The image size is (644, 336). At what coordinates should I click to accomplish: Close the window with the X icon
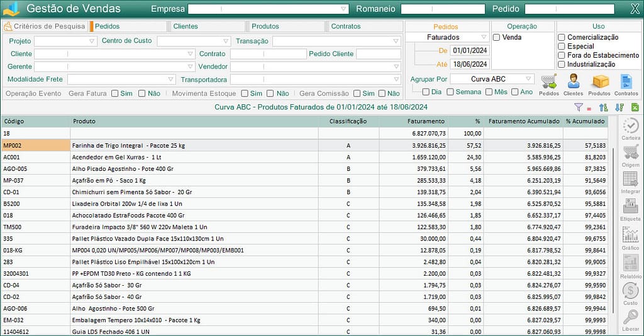[x=635, y=9]
